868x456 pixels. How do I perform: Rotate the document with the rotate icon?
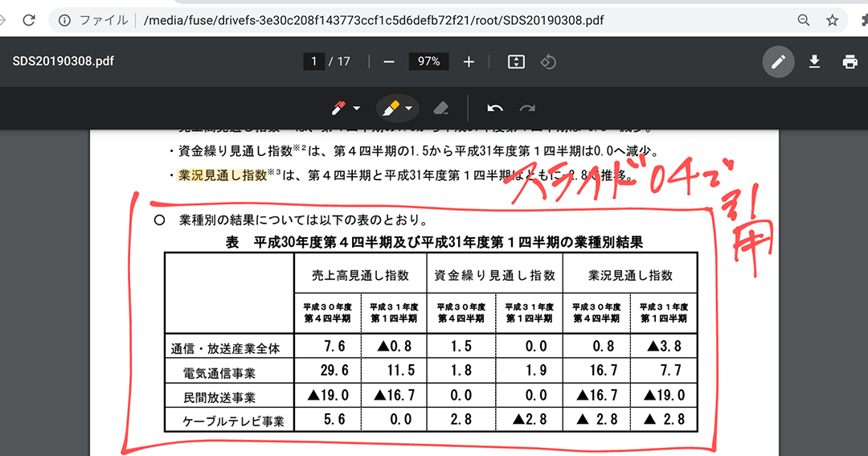pos(548,61)
